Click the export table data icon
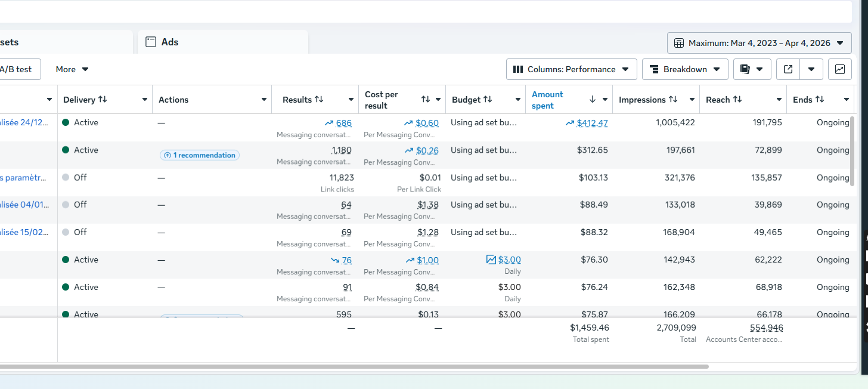This screenshot has height=389, width=868. [788, 69]
